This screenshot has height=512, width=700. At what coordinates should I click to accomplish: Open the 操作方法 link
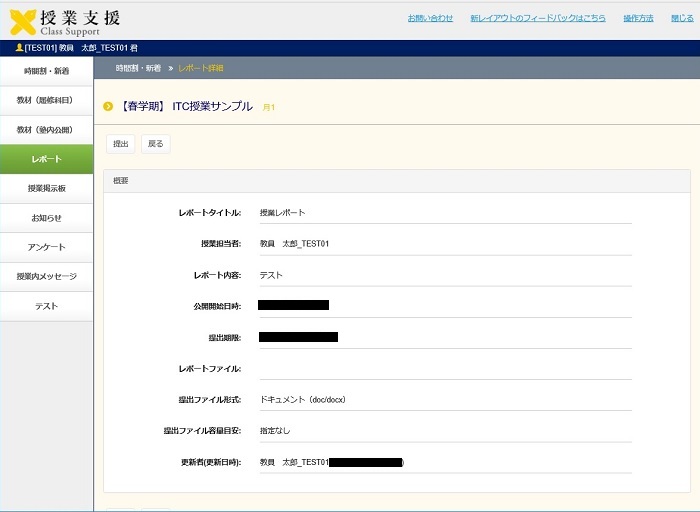(x=638, y=18)
